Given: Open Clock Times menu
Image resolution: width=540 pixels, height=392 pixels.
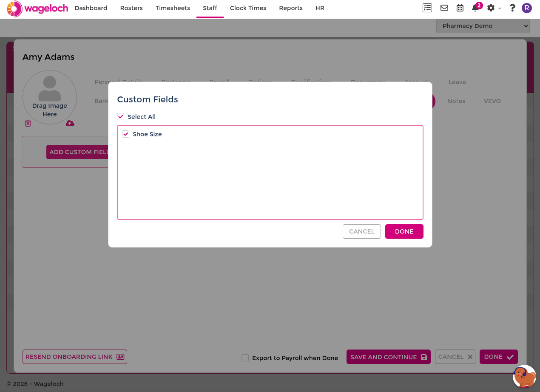Looking at the screenshot, I should 248,8.
